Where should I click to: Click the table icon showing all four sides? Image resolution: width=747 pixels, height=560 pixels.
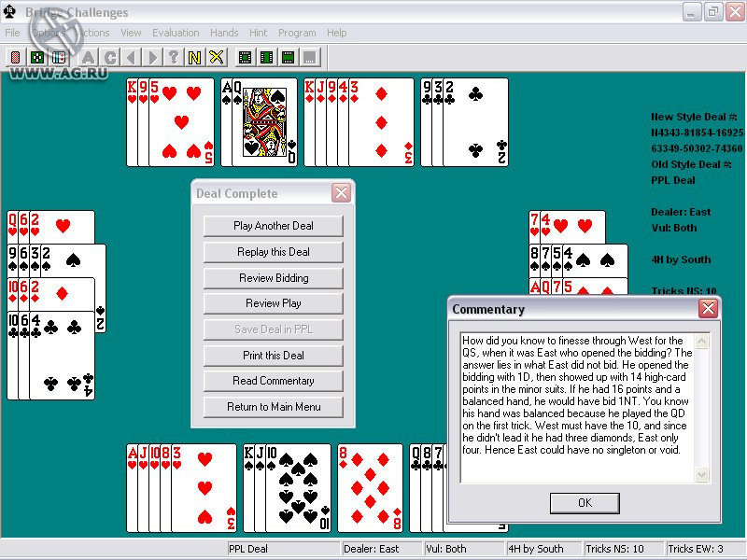pyautogui.click(x=245, y=58)
